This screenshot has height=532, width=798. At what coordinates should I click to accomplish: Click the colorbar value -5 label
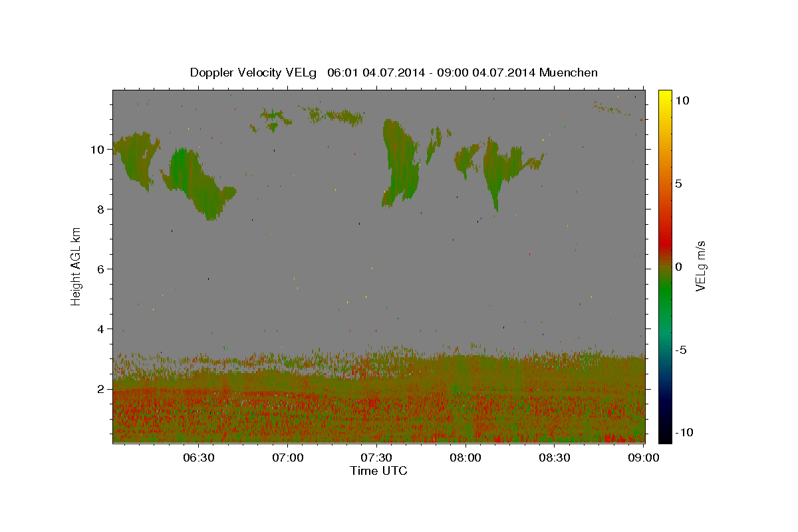[681, 350]
